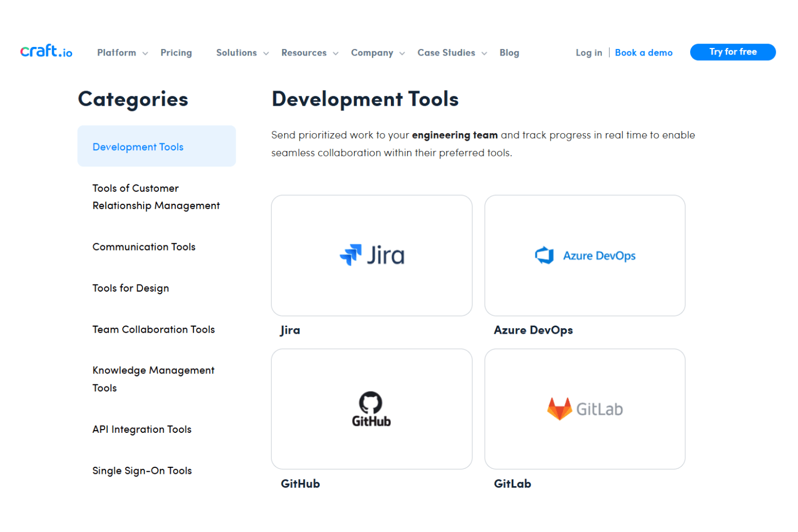The width and height of the screenshot is (798, 532).
Task: Open the GitHub logo card
Action: click(x=372, y=409)
